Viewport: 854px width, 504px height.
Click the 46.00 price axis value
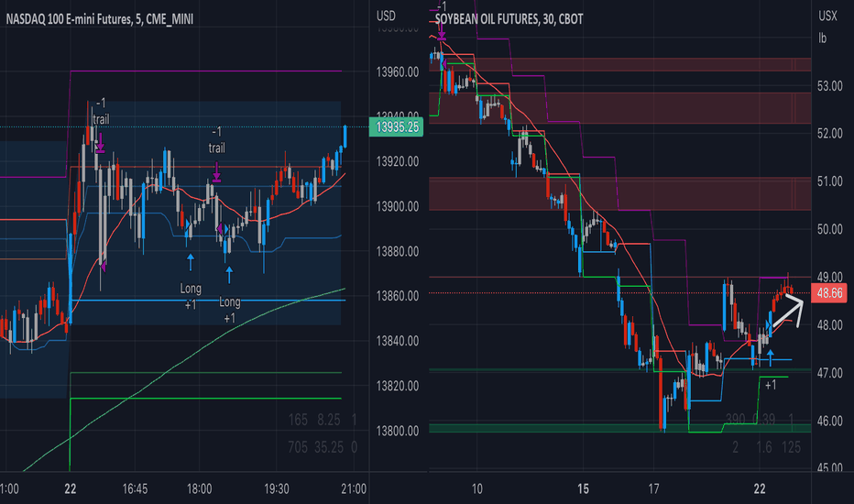829,422
